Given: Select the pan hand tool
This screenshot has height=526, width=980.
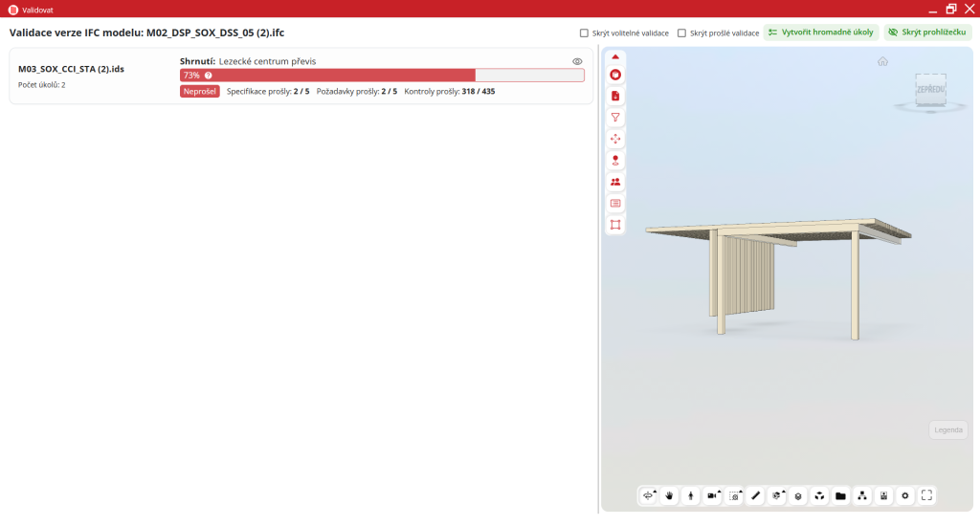Looking at the screenshot, I should (669, 495).
